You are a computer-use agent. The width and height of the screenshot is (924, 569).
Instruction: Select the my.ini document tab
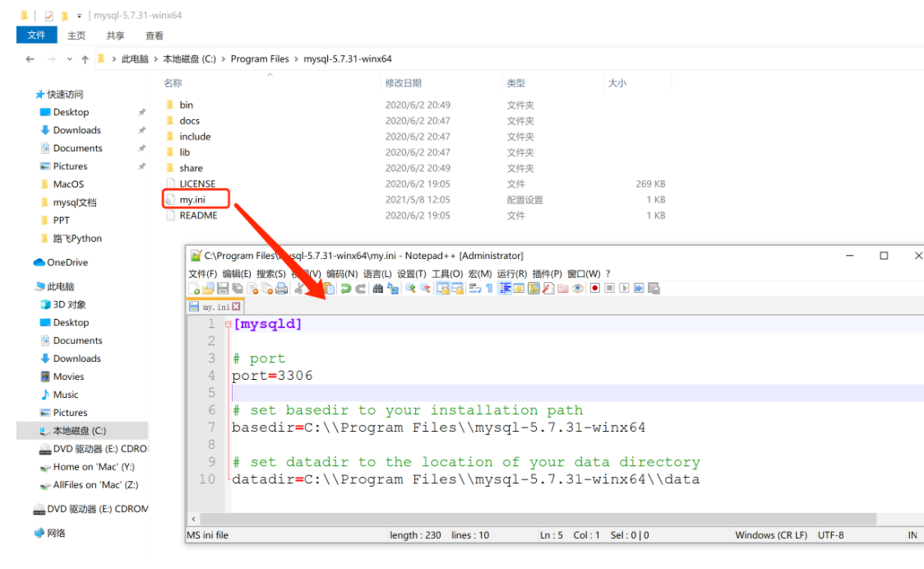pyautogui.click(x=215, y=307)
